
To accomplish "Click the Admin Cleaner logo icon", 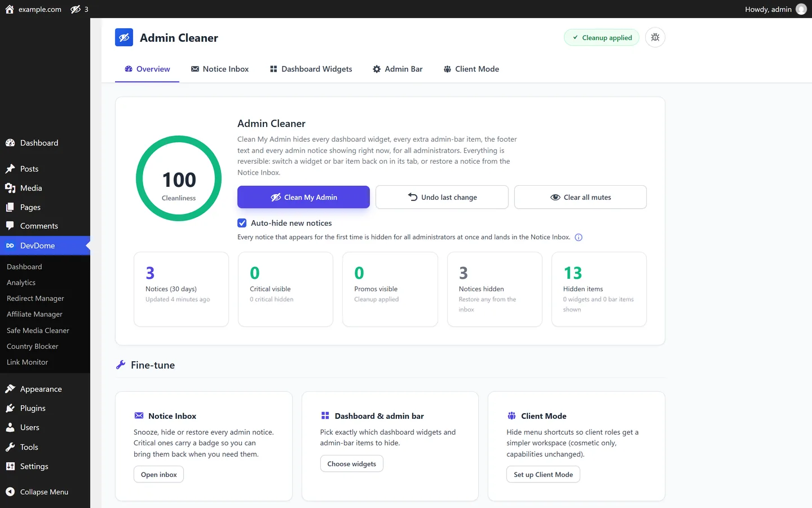I will 124,37.
